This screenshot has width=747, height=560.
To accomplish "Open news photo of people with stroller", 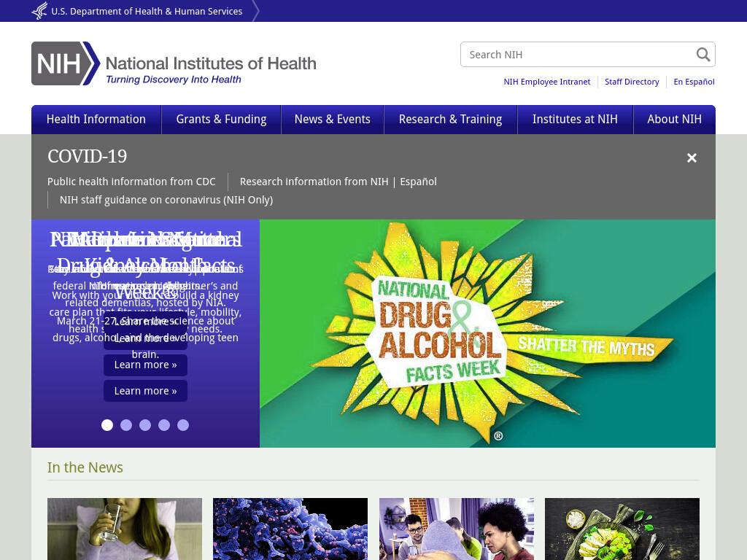I will [457, 529].
